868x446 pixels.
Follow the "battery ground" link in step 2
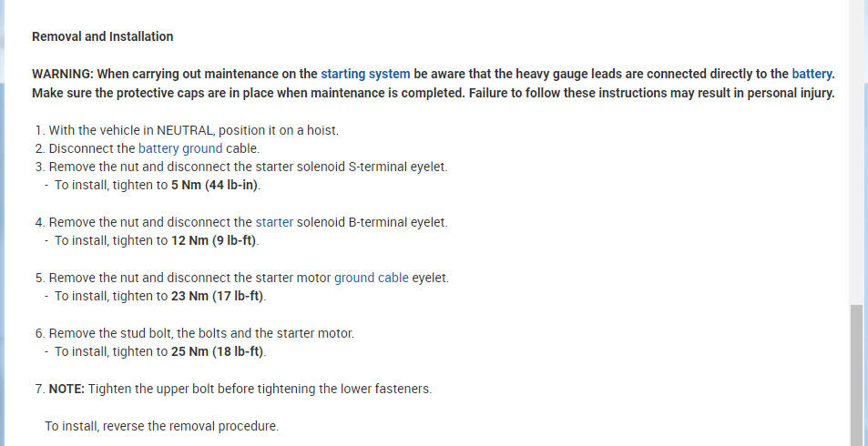pyautogui.click(x=180, y=148)
